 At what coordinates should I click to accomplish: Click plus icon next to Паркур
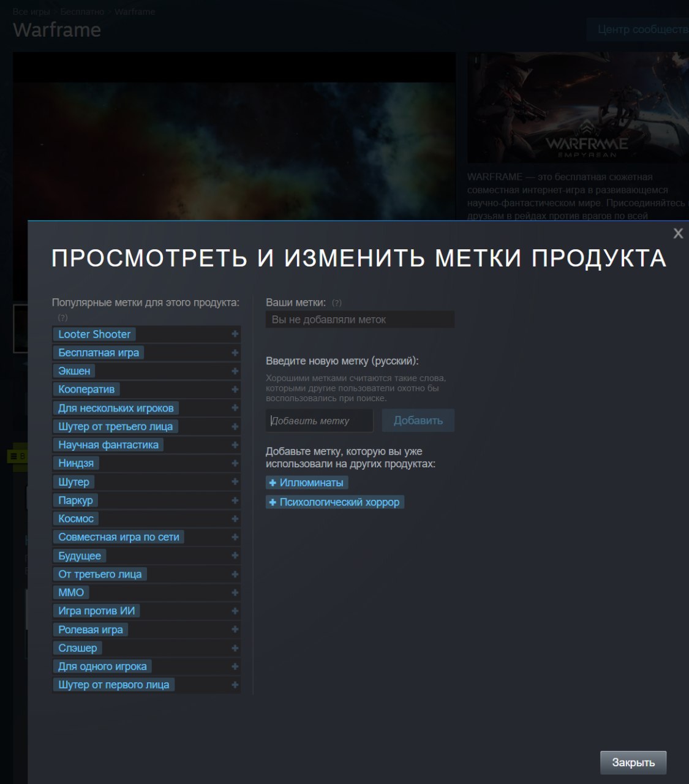[235, 500]
